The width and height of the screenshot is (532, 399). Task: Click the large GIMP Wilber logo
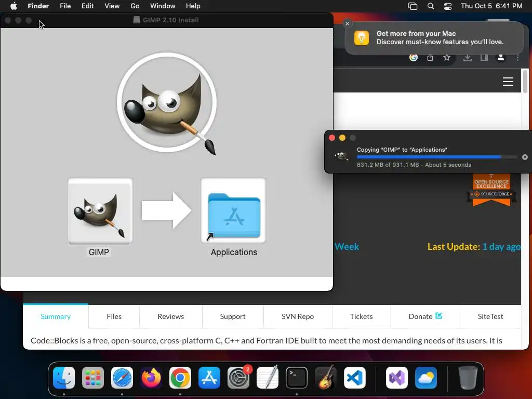coord(167,103)
